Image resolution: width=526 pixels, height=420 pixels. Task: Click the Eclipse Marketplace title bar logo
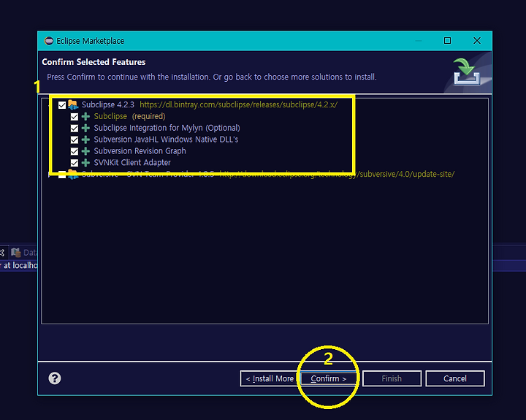tap(49, 41)
